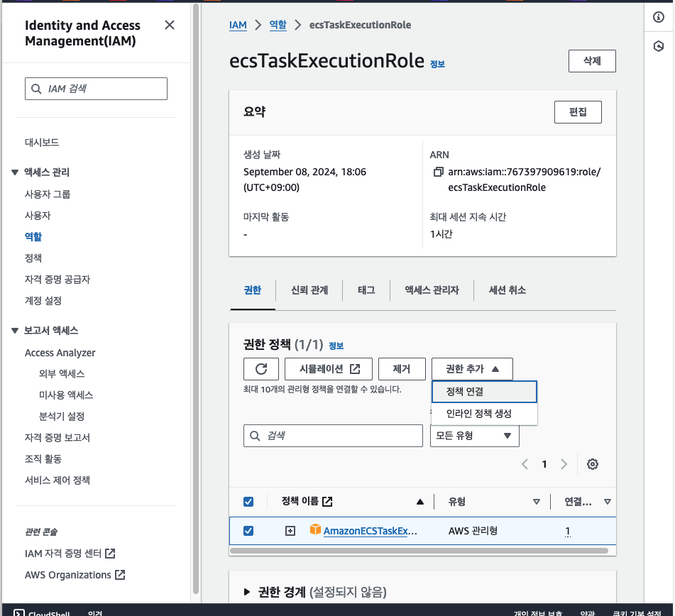Open Access Analyzer in sidebar

[60, 353]
